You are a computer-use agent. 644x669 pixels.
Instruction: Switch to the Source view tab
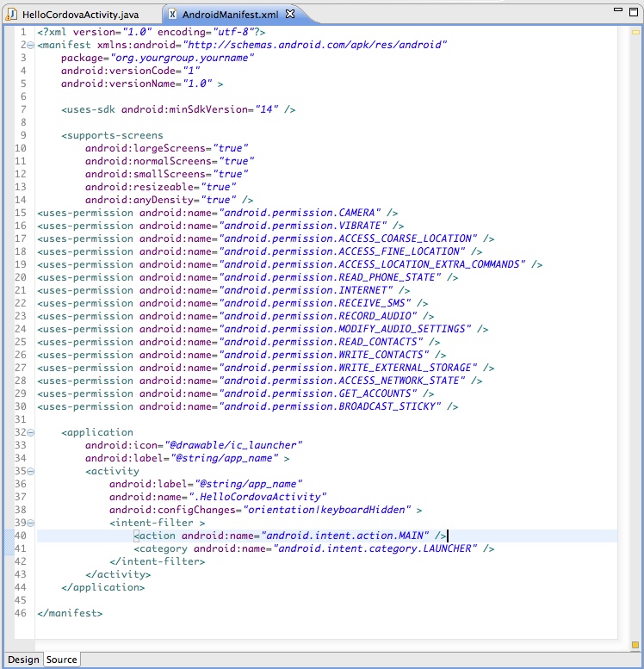pyautogui.click(x=61, y=660)
